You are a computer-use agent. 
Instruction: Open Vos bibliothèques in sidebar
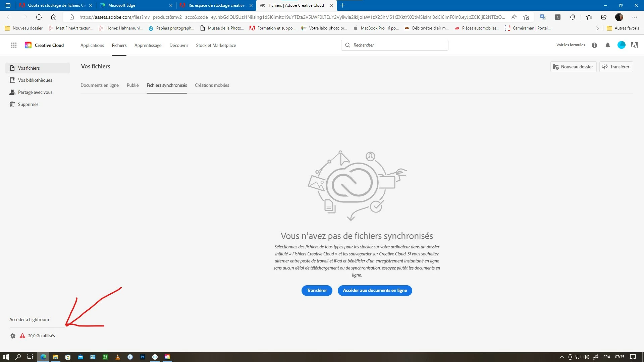35,80
